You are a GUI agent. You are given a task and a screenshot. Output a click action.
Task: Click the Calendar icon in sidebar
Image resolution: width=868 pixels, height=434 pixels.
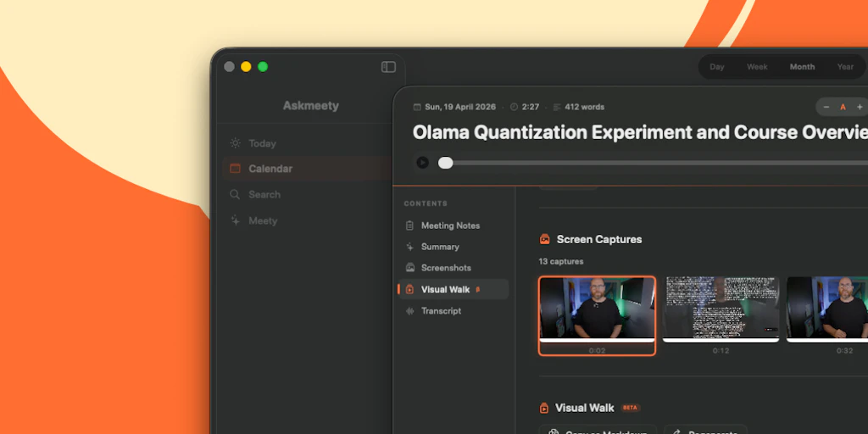click(236, 169)
